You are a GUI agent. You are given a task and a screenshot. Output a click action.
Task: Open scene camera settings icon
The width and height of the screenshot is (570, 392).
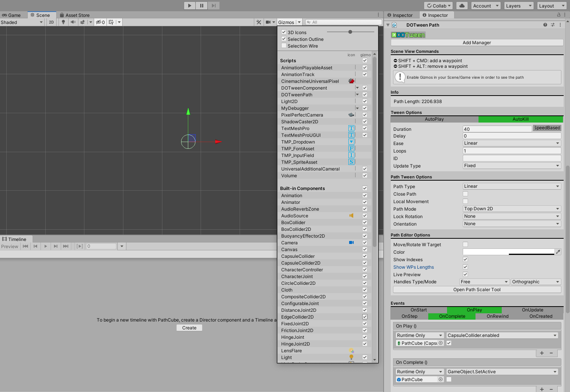click(268, 22)
